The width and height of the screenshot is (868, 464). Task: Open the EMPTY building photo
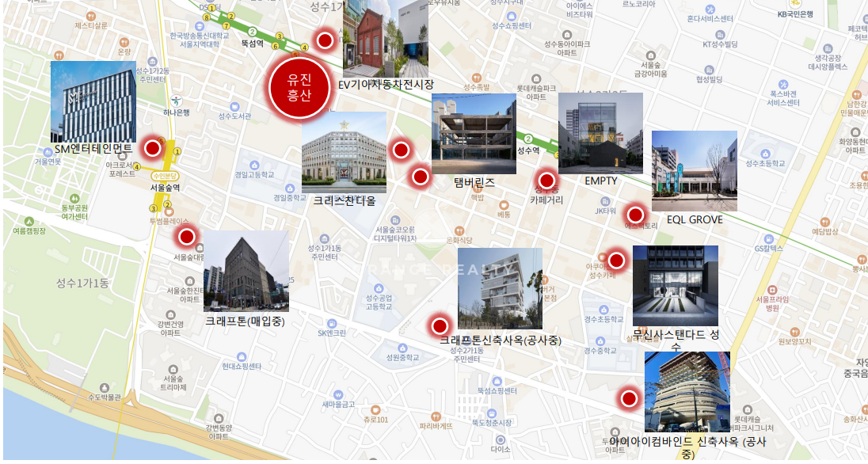pyautogui.click(x=600, y=133)
